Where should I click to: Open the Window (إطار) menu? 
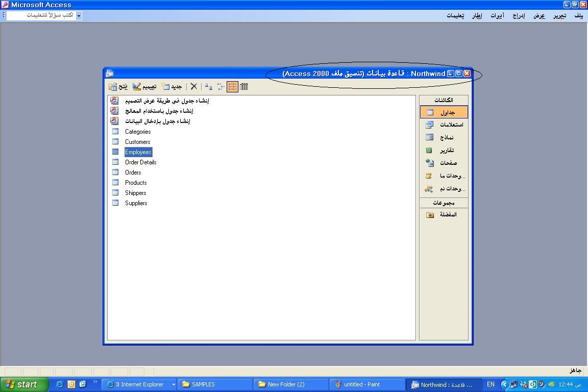[477, 15]
